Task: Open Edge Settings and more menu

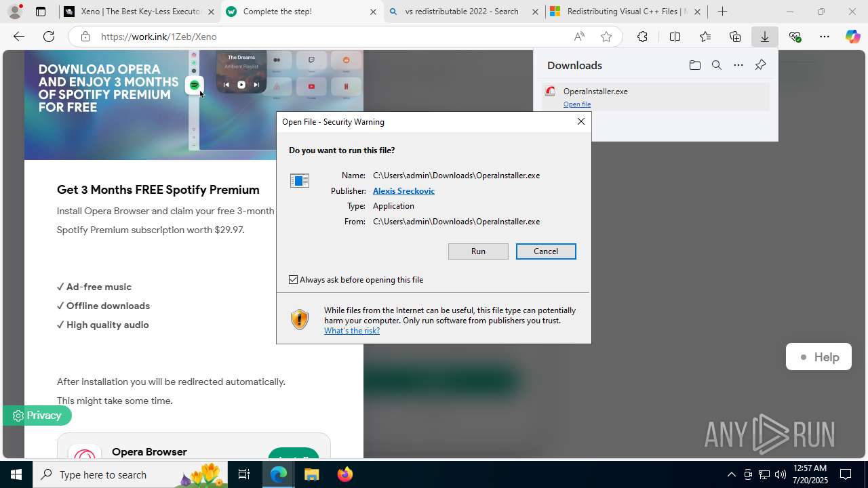Action: coord(825,37)
